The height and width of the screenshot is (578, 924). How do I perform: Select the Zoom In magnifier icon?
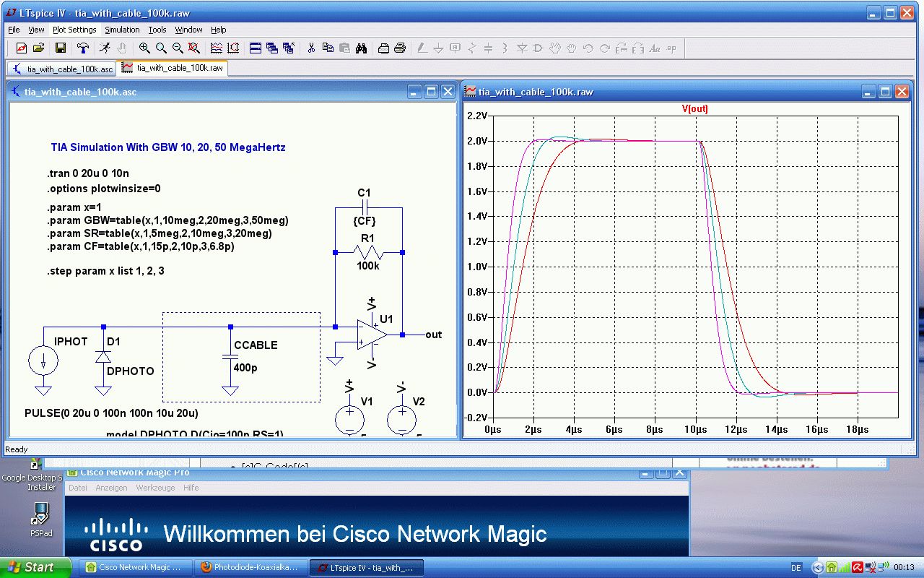[x=144, y=48]
